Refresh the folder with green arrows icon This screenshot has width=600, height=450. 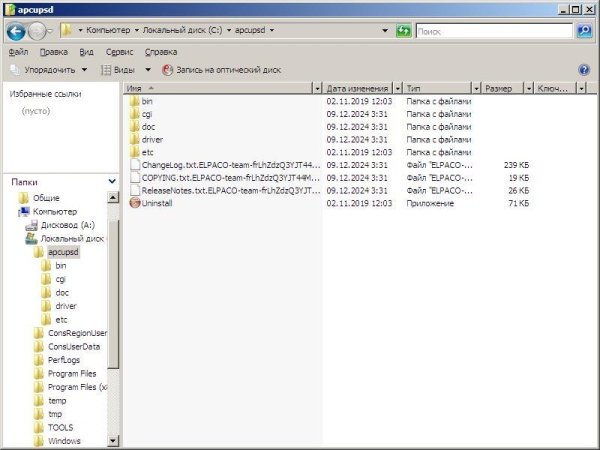click(x=403, y=31)
